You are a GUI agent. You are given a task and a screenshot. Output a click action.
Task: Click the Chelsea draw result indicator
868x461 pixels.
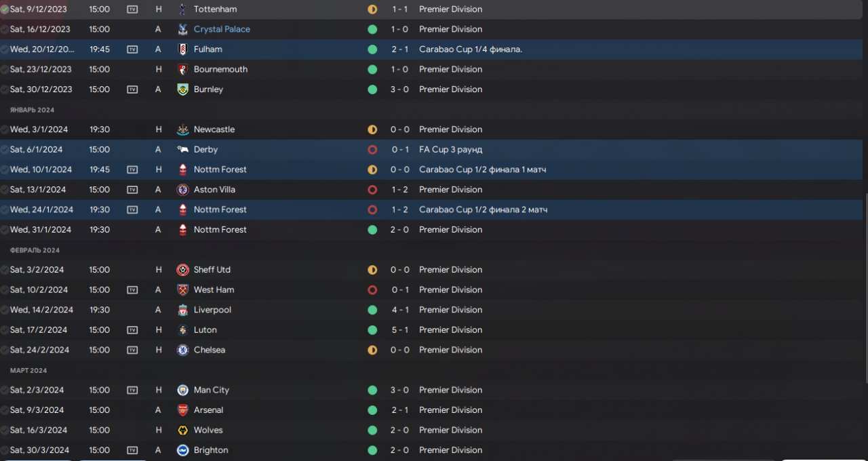click(x=372, y=350)
